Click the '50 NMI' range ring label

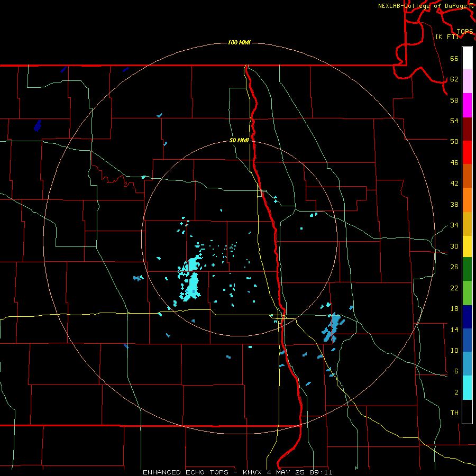click(239, 140)
